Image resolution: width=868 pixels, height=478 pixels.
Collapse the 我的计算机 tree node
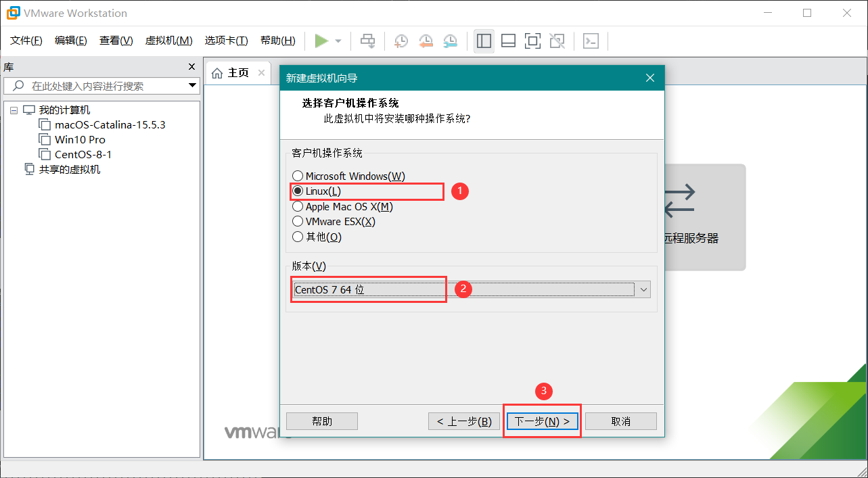point(14,110)
